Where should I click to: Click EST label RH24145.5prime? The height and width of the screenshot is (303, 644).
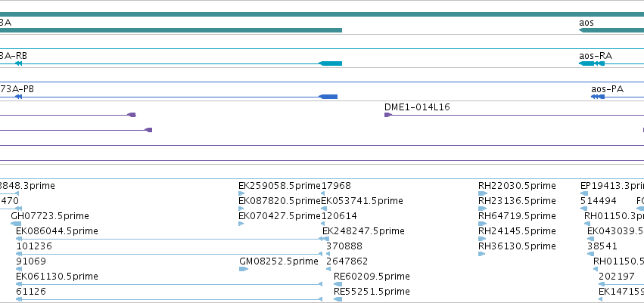coord(517,231)
